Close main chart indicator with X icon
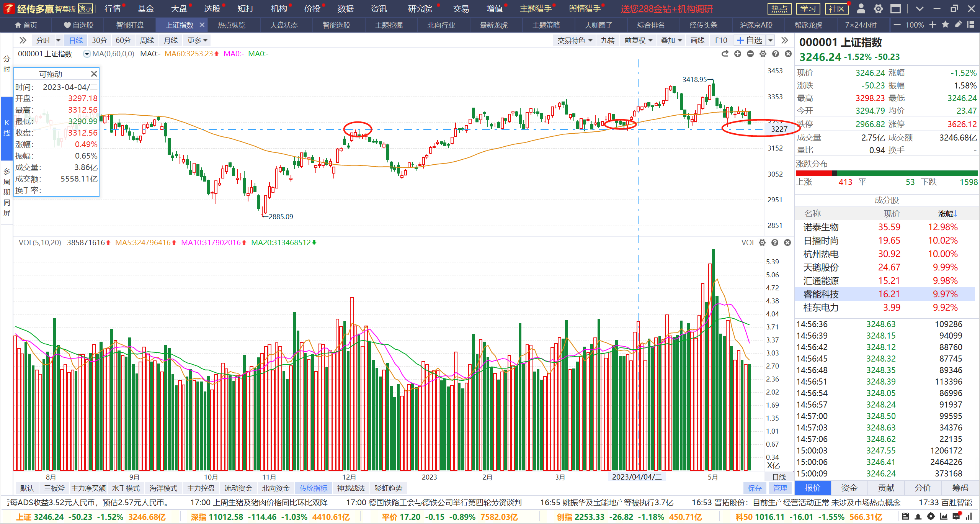Viewport: 980px width, 524px height. coord(788,54)
